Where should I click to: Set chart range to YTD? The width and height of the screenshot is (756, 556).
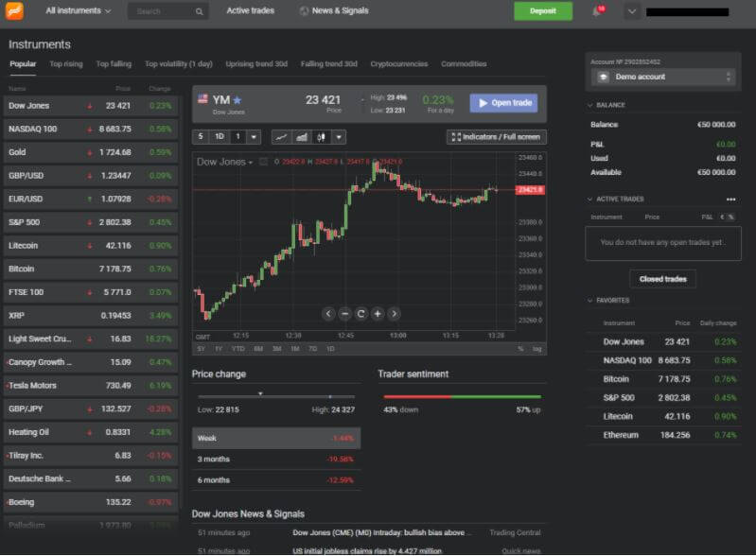click(x=238, y=349)
